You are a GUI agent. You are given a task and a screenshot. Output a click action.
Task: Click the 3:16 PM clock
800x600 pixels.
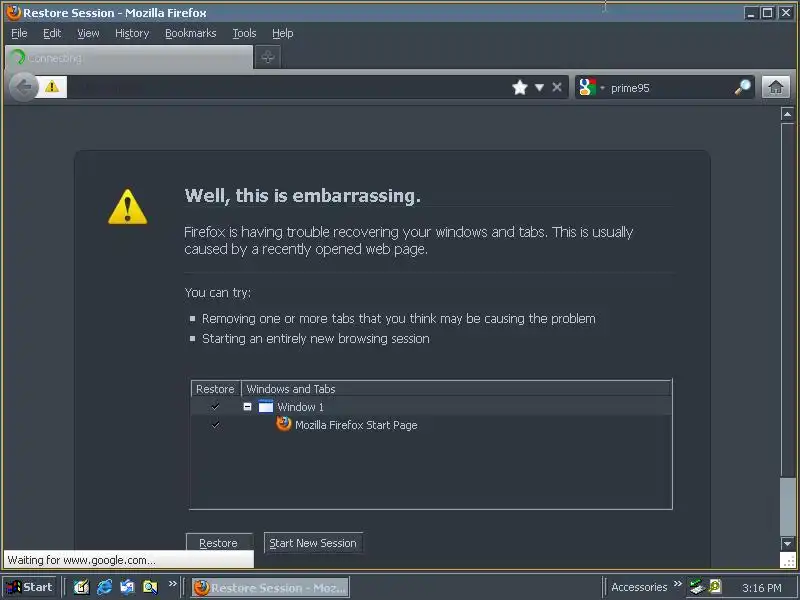(x=762, y=588)
